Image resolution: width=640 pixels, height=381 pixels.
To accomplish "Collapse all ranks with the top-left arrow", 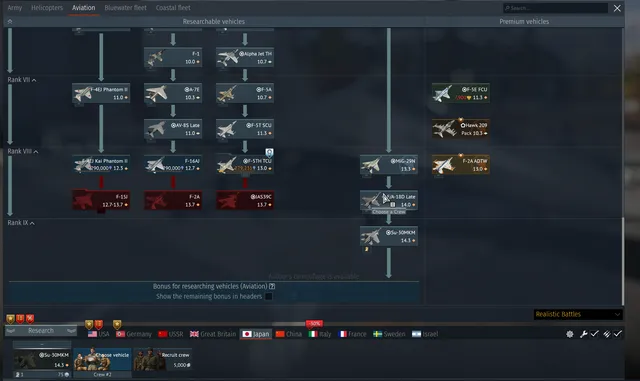I will click(x=10, y=22).
